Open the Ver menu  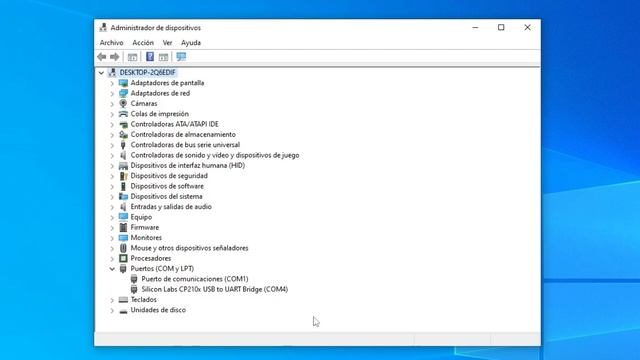(x=167, y=42)
